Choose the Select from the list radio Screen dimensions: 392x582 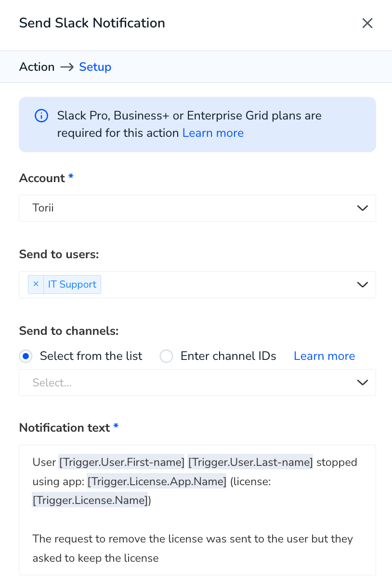[x=26, y=357]
